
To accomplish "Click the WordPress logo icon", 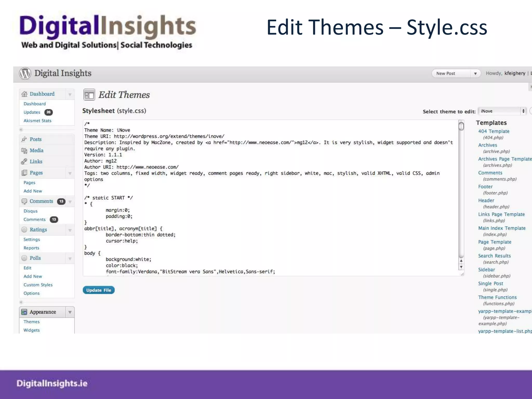I will (25, 74).
